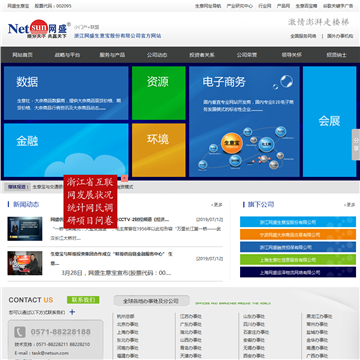Image resolution: width=360 pixels, height=360 pixels.
Task: Click the 上海办事处 link
Action: click(128, 332)
